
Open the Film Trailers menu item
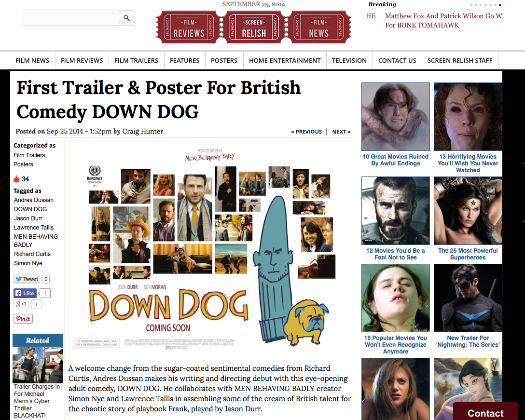click(136, 61)
